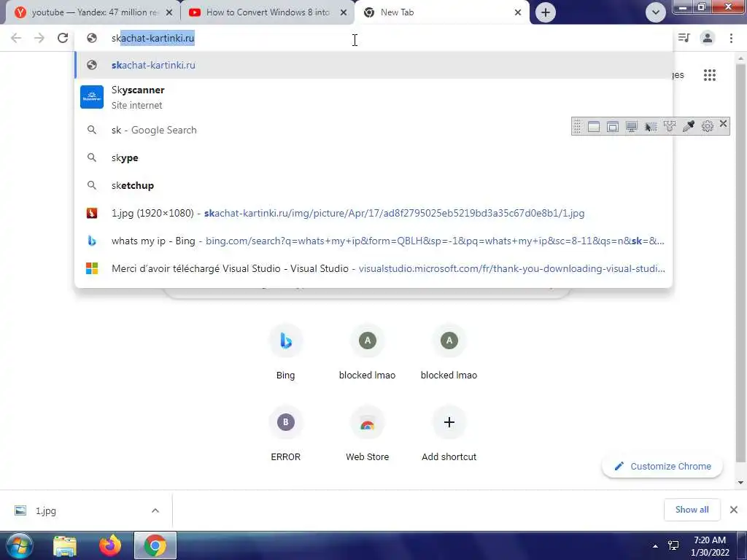Select full screen capture monitor icon
Image resolution: width=747 pixels, height=560 pixels.
click(x=632, y=126)
